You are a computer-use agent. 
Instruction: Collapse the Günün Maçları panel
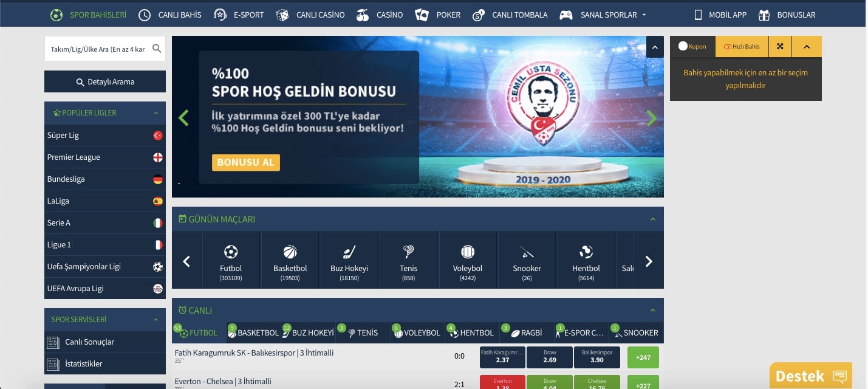click(x=653, y=219)
